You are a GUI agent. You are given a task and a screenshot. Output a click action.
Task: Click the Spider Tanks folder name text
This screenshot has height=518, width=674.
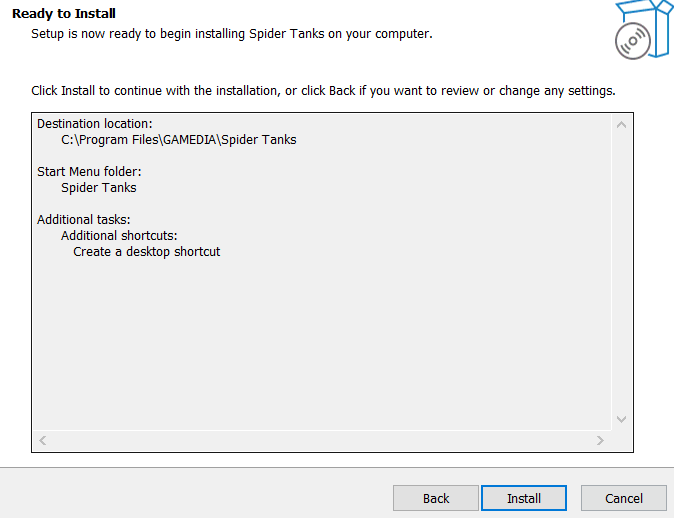pyautogui.click(x=98, y=188)
